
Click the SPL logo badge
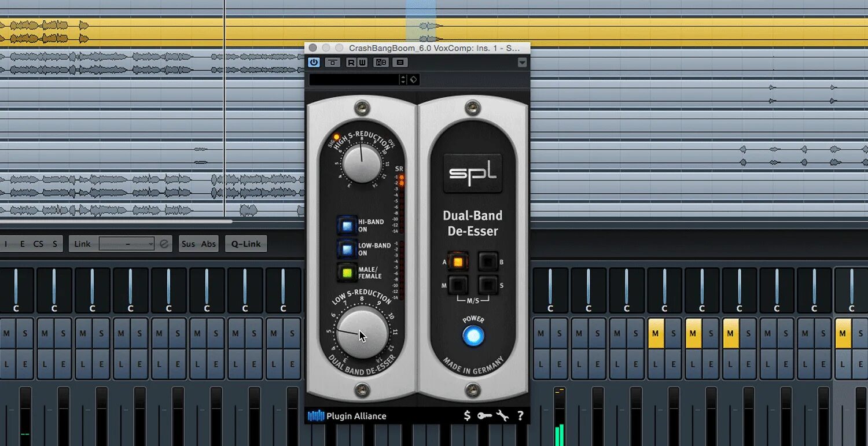coord(473,172)
